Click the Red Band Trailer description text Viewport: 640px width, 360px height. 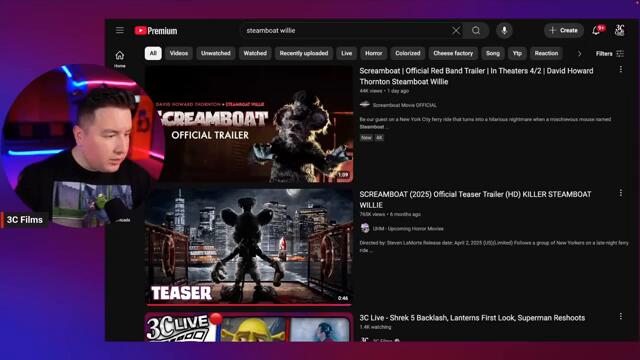point(485,123)
